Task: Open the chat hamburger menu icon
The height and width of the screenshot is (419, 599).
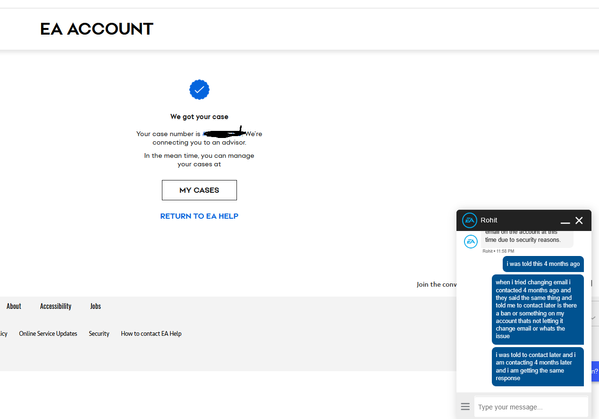Action: tap(465, 407)
